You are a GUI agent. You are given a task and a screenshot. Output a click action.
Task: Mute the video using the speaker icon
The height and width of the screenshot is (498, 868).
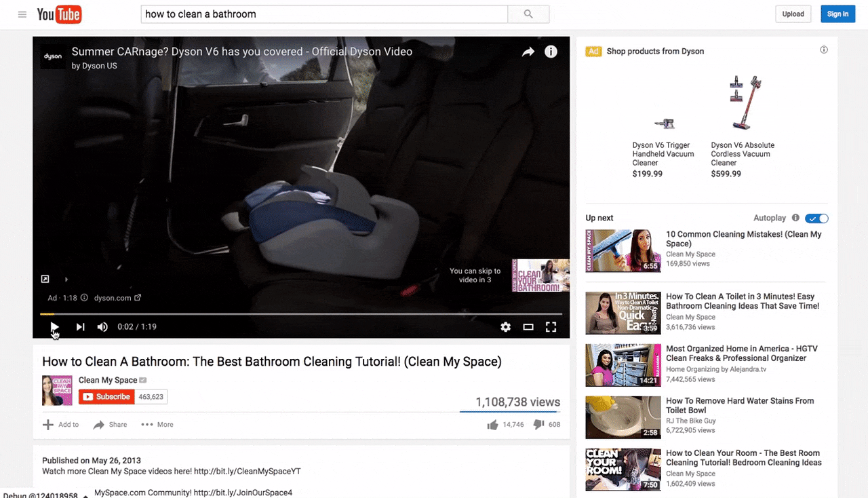coord(102,327)
